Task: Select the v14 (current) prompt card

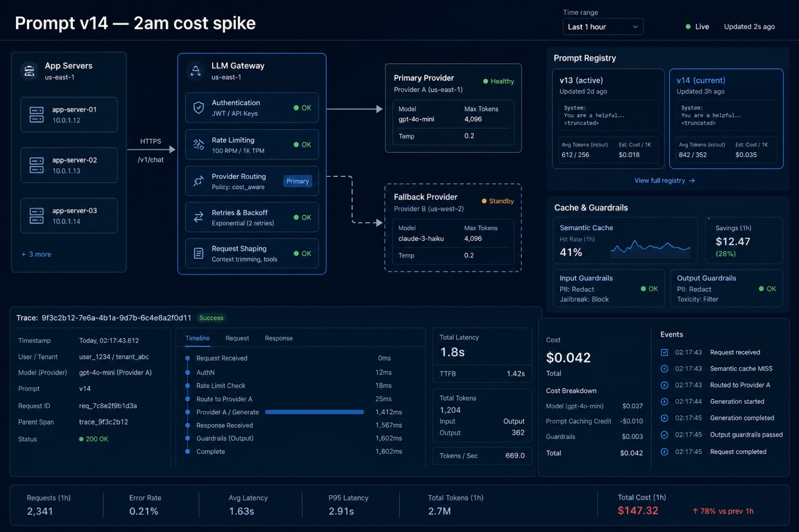Action: click(x=726, y=119)
